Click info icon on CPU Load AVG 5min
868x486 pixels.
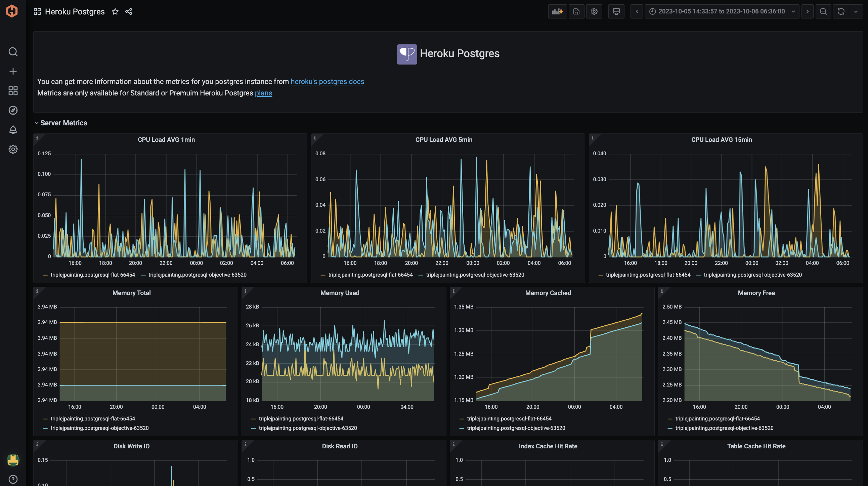315,137
